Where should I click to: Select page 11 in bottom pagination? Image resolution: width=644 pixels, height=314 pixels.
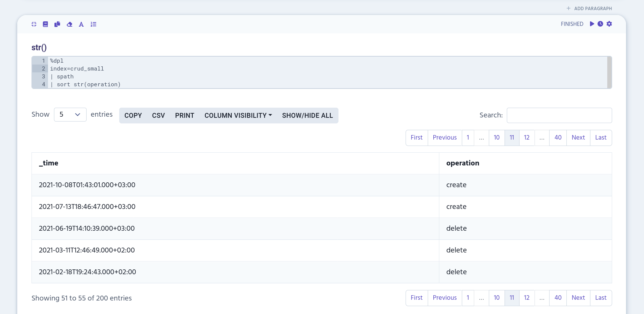tap(512, 298)
